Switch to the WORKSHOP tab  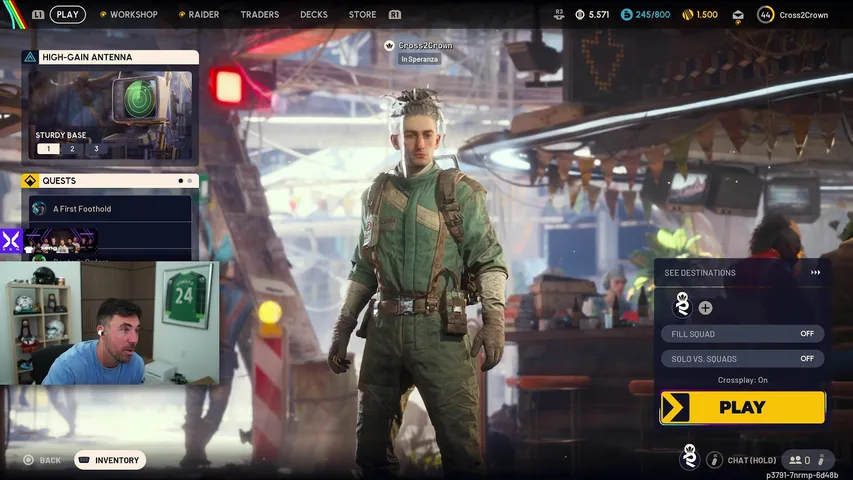(133, 15)
